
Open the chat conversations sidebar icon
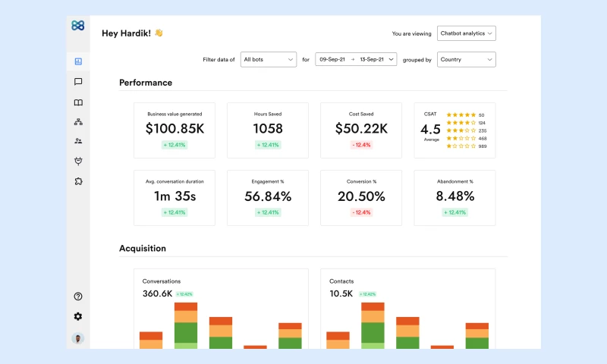pyautogui.click(x=77, y=82)
